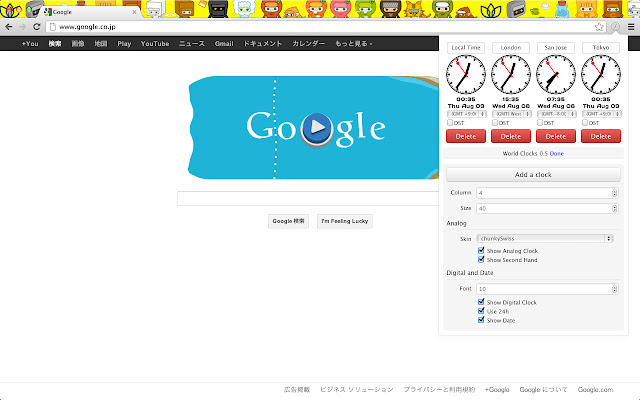Delete the Local Time clock

tap(466, 136)
